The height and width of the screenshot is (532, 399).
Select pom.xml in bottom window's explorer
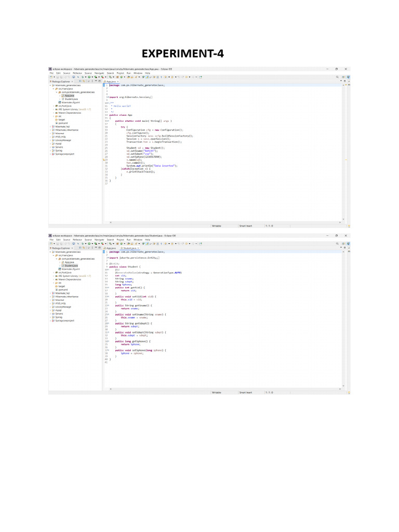click(62, 289)
